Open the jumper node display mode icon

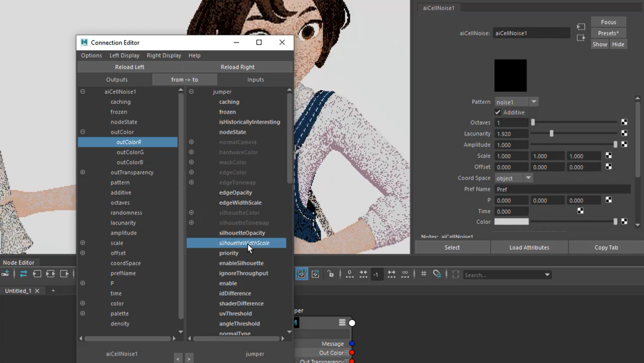[x=342, y=322]
